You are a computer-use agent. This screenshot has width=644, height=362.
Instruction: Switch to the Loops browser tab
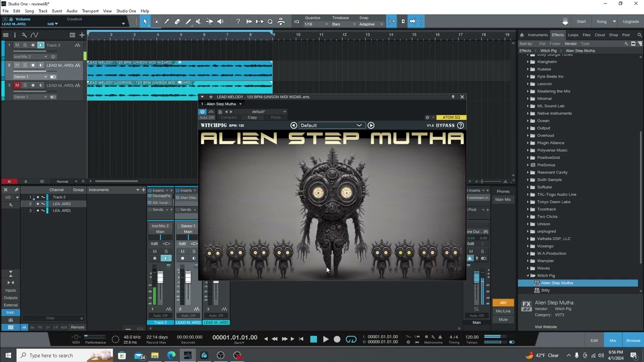coord(573,35)
